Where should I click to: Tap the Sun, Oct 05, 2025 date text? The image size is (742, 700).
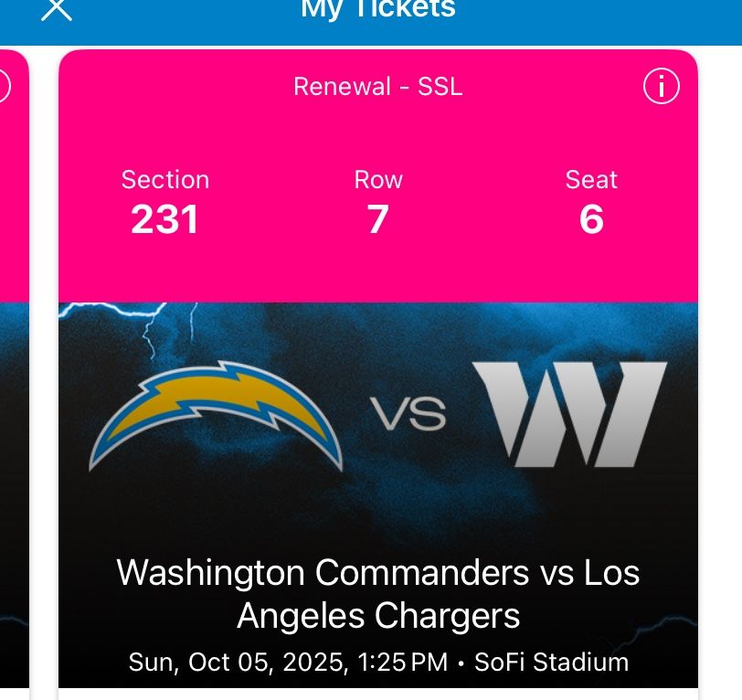coord(238,662)
